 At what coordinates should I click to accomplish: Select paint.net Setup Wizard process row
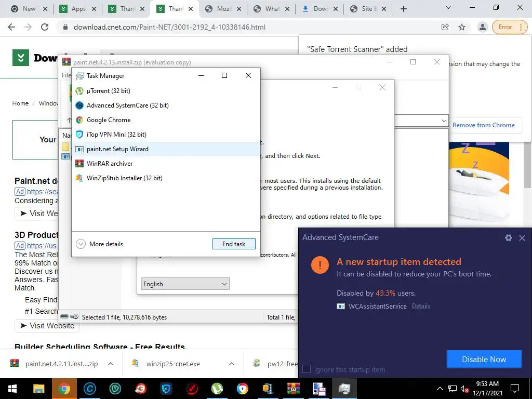pyautogui.click(x=166, y=149)
